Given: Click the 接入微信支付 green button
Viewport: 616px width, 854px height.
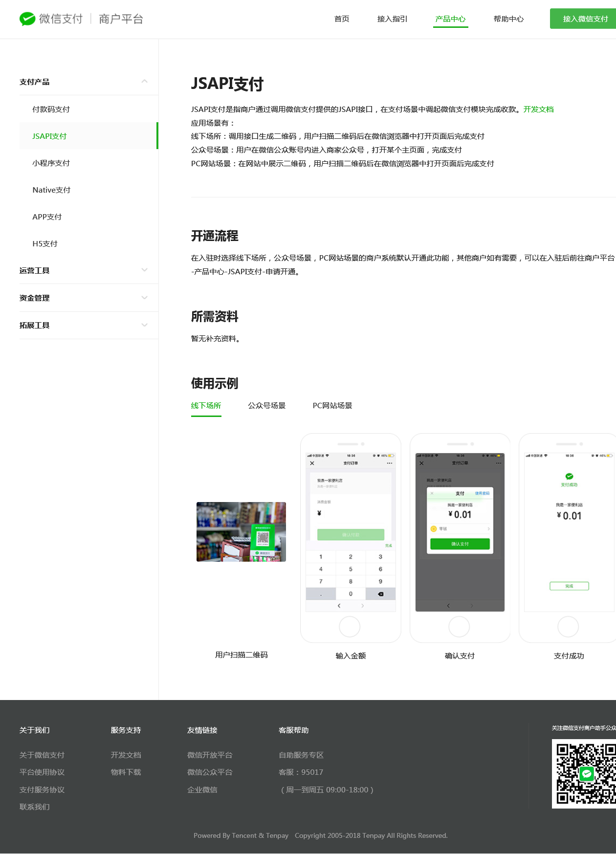Looking at the screenshot, I should pos(583,19).
